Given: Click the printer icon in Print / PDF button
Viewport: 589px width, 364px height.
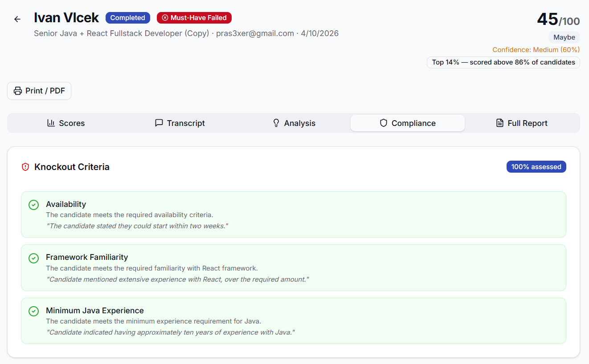Looking at the screenshot, I should coord(17,90).
